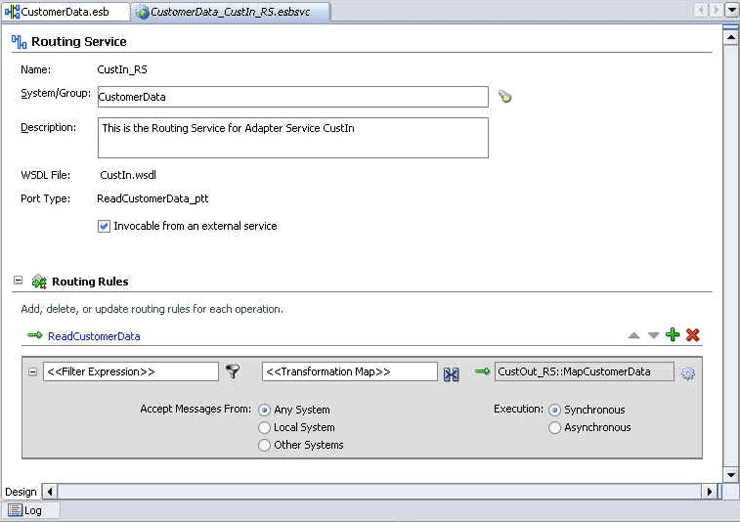Delete routing rule with red X

coord(692,335)
